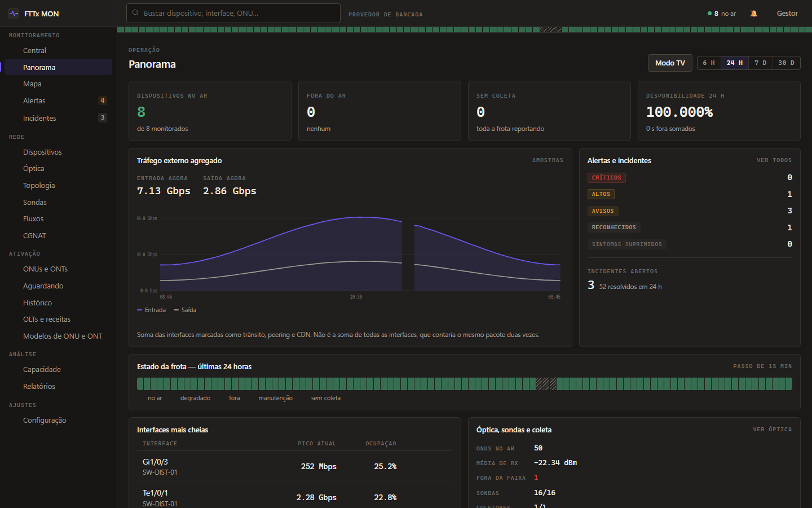Screen dimensions: 812x508
Task: Click the ALTOS alert badge
Action: click(x=601, y=194)
